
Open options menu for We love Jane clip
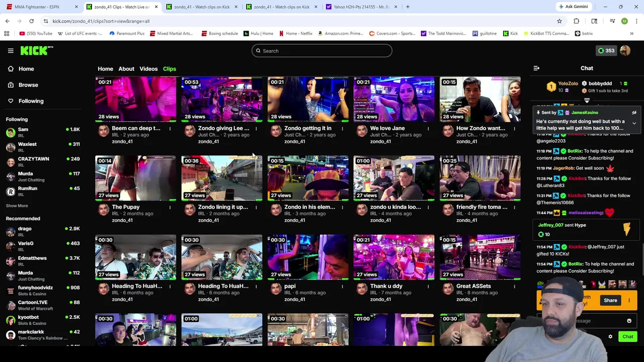click(x=428, y=129)
